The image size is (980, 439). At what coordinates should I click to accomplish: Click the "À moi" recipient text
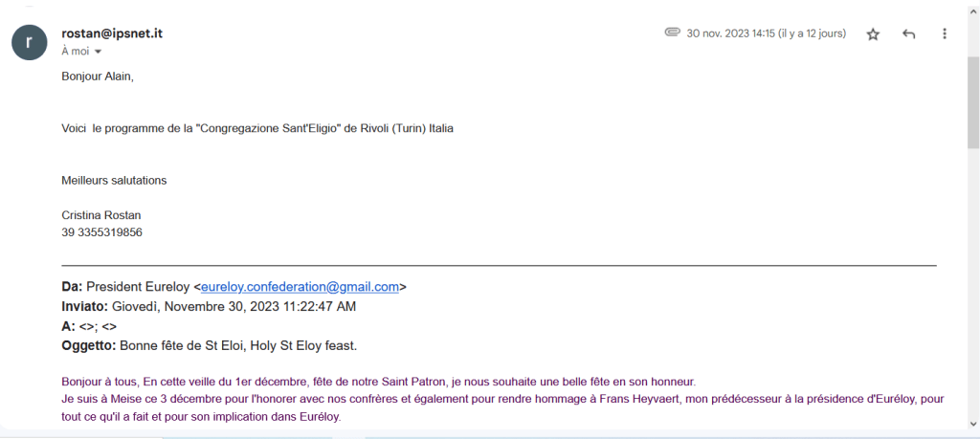pyautogui.click(x=75, y=52)
